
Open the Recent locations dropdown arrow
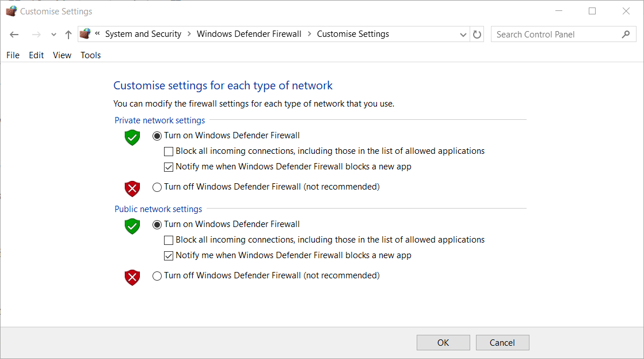54,35
